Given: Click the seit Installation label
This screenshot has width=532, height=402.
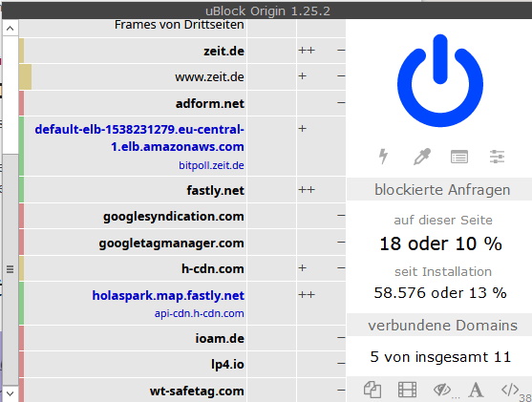Looking at the screenshot, I should click(443, 272).
